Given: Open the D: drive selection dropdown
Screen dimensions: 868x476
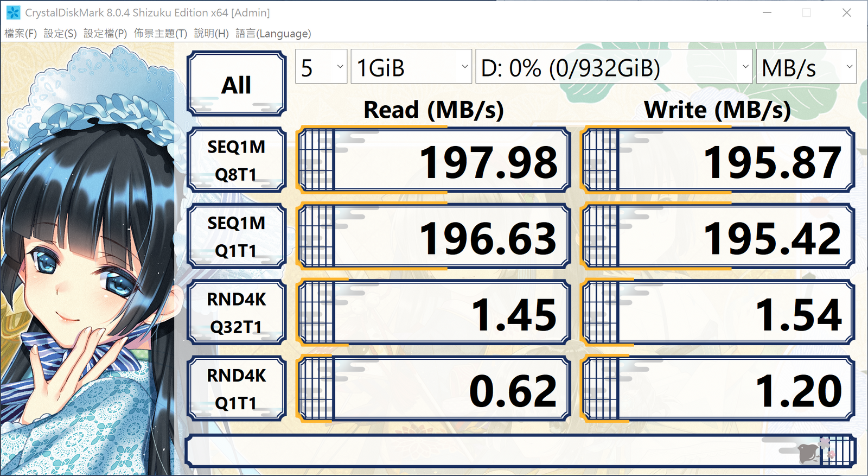Looking at the screenshot, I should point(614,67).
